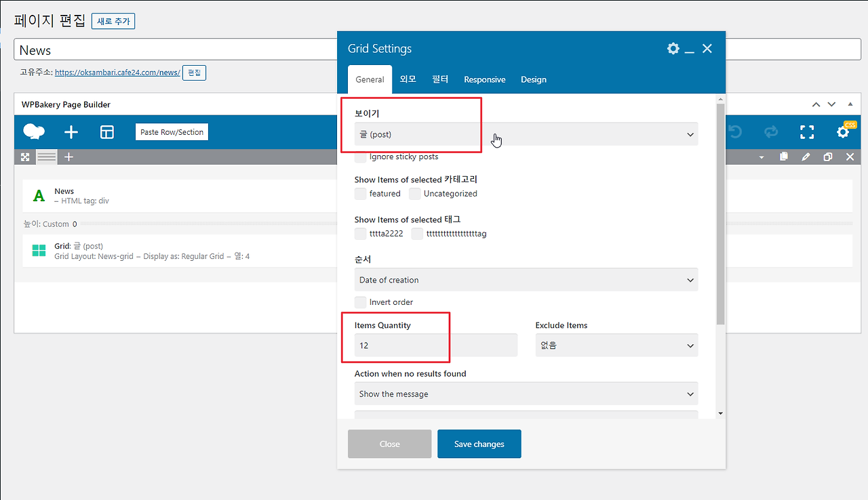Collapse the WPBakery Page Builder panel triangle
The image size is (868, 500).
850,105
